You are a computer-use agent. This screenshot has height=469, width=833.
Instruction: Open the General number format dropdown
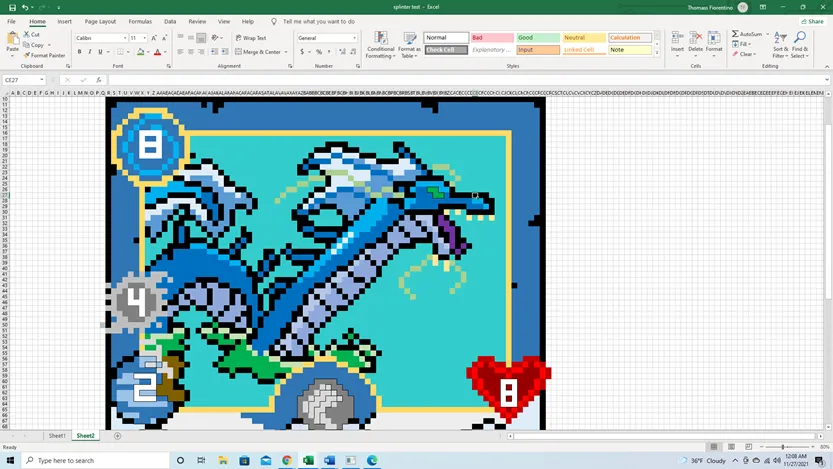point(354,38)
